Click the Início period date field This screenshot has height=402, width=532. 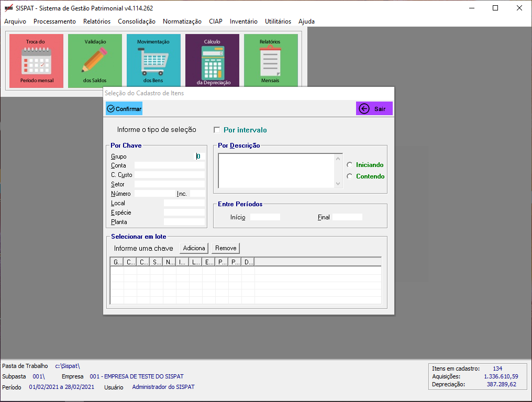(265, 217)
